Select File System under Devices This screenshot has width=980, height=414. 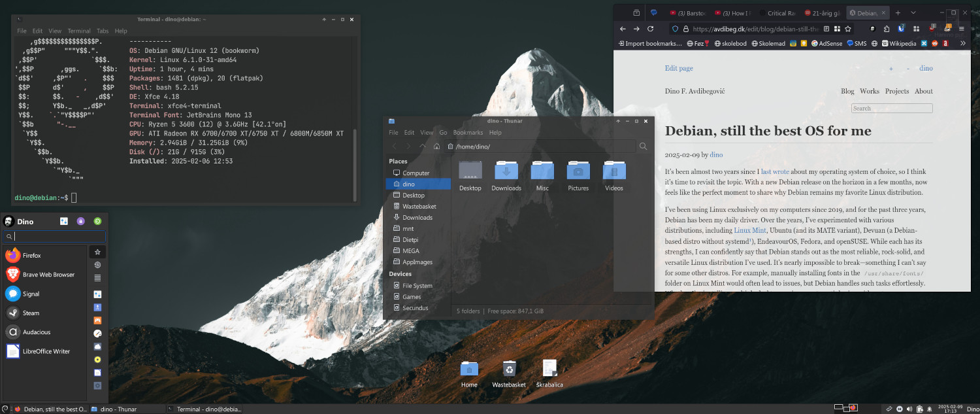(418, 286)
